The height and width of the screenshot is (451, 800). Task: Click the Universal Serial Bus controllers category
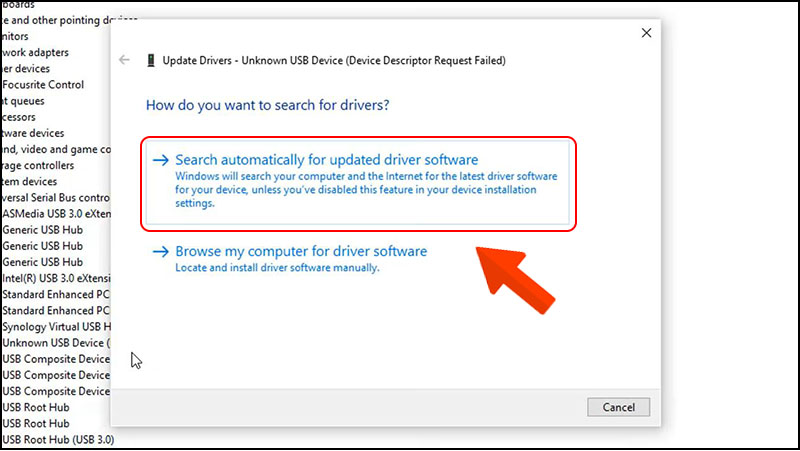(55, 198)
